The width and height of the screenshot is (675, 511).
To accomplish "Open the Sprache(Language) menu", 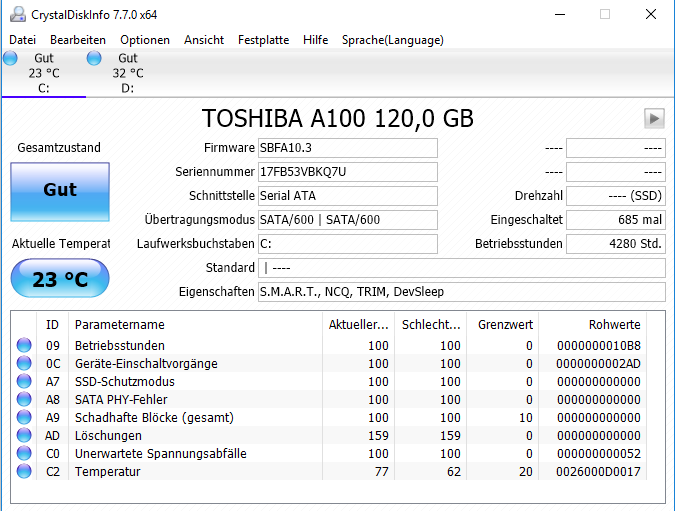I will [x=393, y=40].
